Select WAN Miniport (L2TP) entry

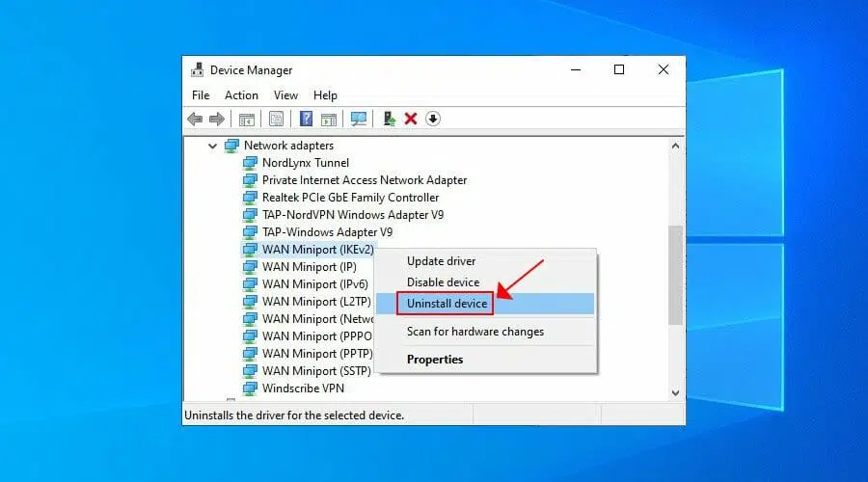316,302
